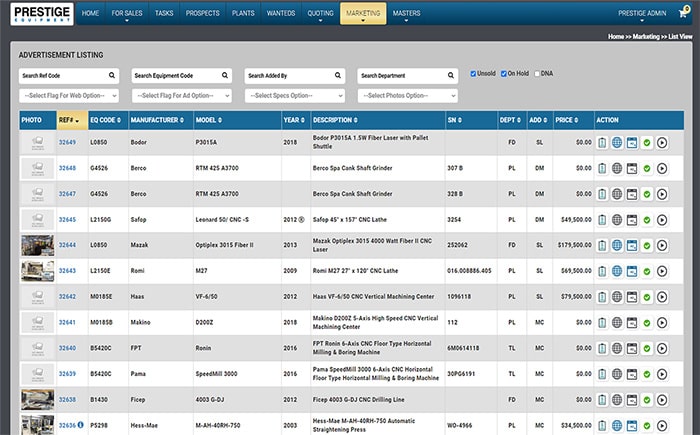Click globe web icon for ref 32645
700x435 pixels.
point(617,220)
